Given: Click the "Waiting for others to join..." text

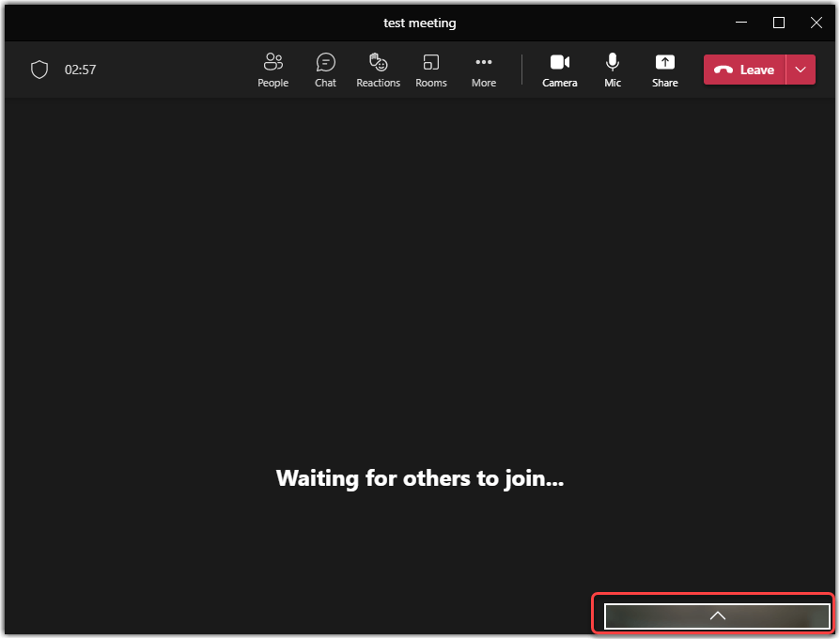Looking at the screenshot, I should point(420,478).
